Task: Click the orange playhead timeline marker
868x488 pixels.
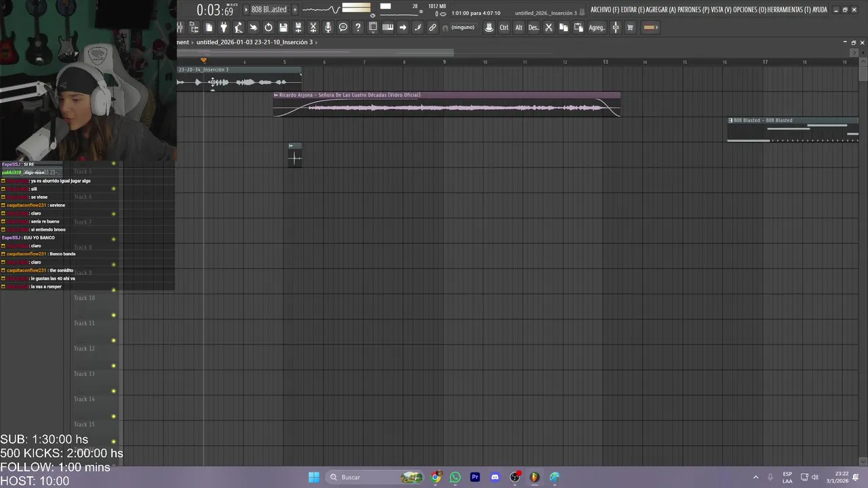Action: (203, 61)
